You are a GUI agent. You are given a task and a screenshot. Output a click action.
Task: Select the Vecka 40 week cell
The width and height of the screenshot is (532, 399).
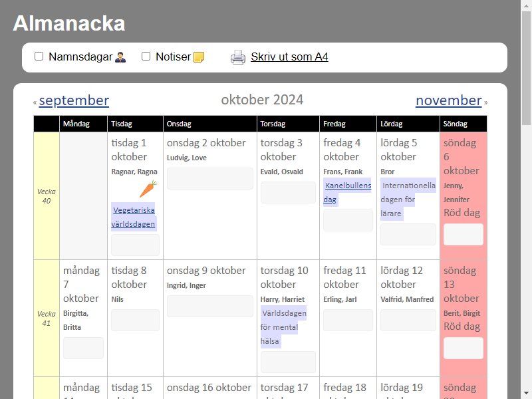[x=47, y=196]
